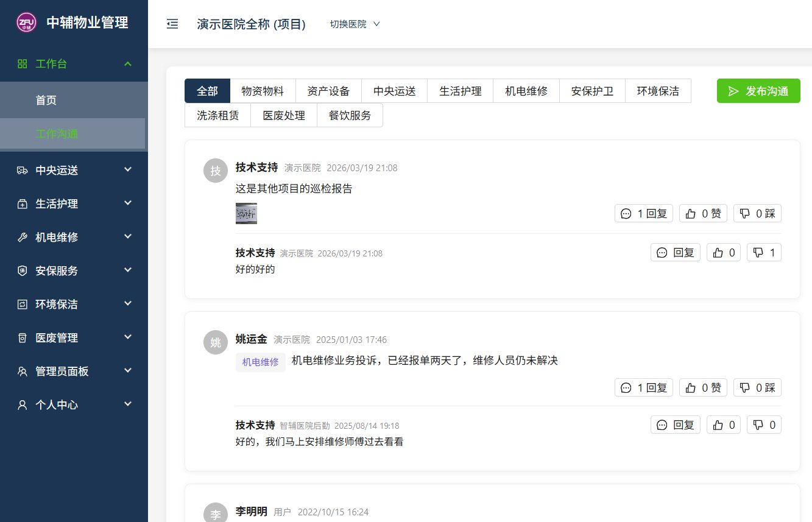Expand the 医废管理 sidebar menu
This screenshot has height=522, width=812.
[x=74, y=338]
